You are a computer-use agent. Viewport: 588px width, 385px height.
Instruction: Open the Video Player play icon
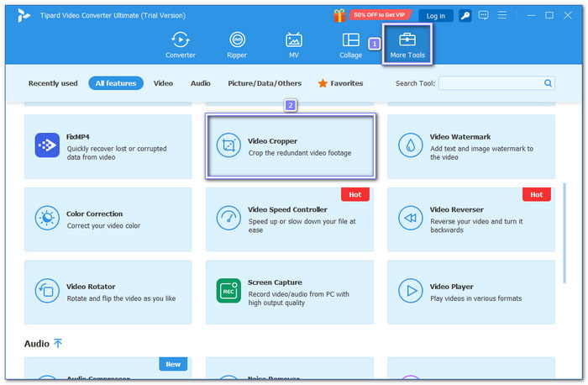point(410,291)
